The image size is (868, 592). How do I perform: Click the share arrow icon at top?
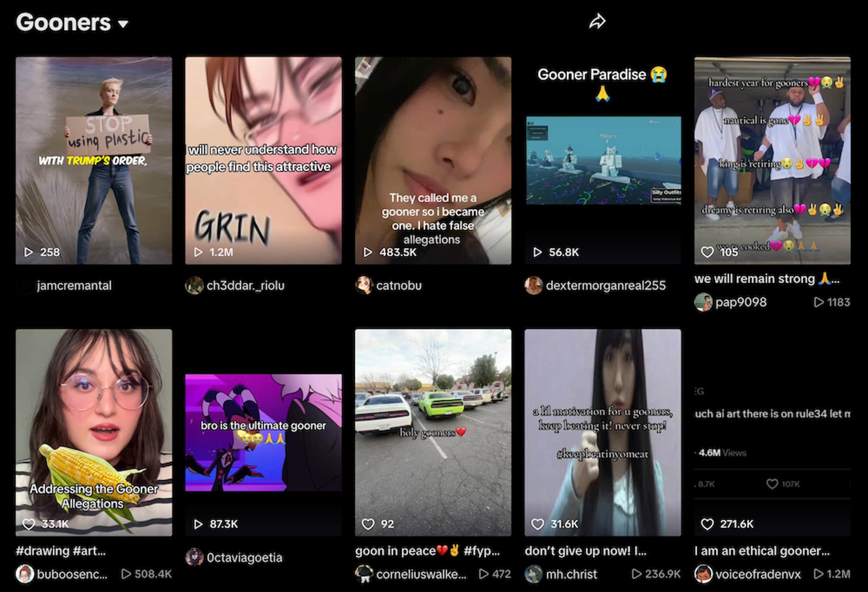pos(597,21)
